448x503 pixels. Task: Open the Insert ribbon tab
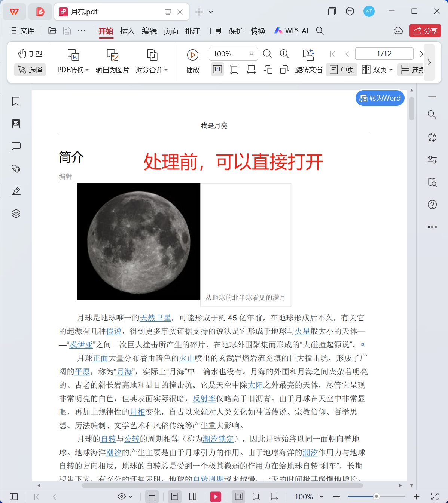(127, 31)
